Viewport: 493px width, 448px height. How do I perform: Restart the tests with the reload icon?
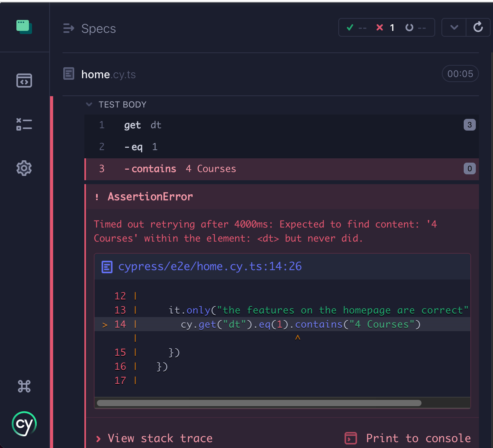pos(478,27)
